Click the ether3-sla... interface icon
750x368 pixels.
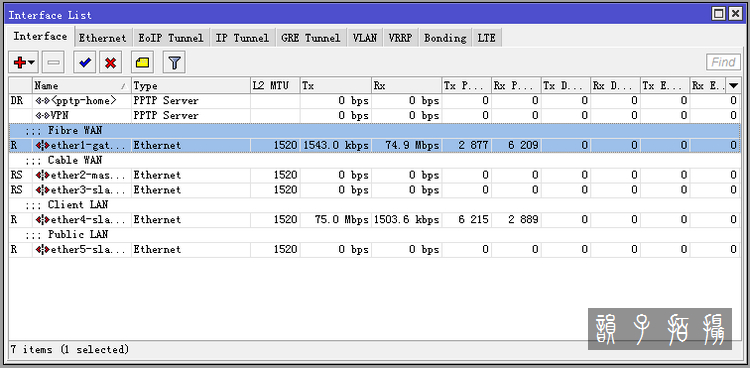pos(42,190)
